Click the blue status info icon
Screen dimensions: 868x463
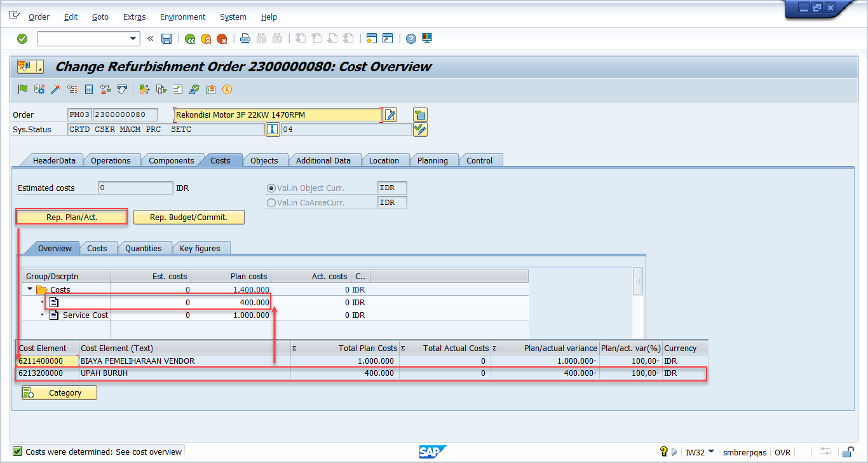(x=273, y=130)
